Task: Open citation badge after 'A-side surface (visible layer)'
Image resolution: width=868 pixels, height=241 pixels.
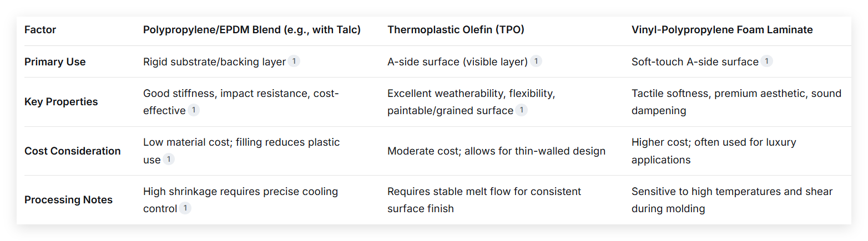Action: tap(536, 61)
